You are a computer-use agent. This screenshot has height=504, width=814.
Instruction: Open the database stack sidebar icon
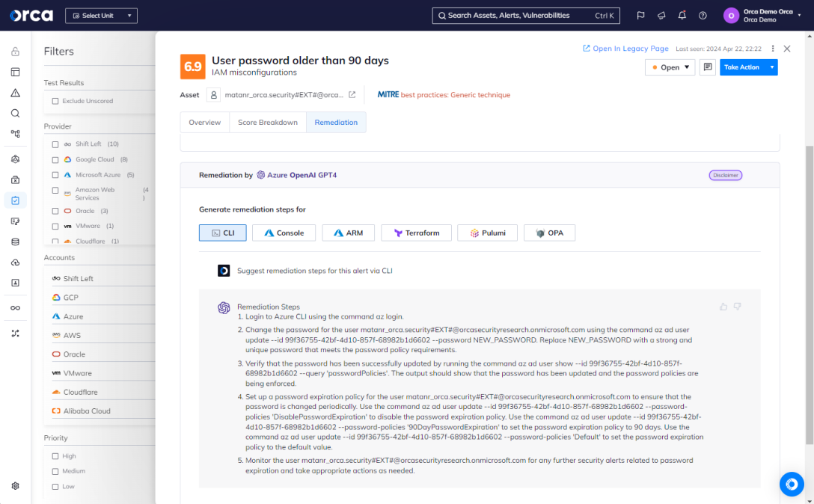click(15, 242)
